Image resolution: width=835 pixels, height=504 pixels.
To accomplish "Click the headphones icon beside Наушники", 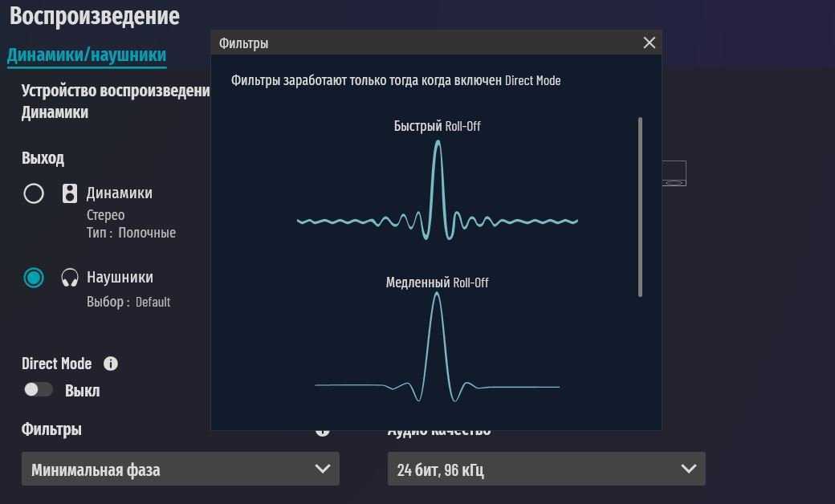I will coord(70,278).
